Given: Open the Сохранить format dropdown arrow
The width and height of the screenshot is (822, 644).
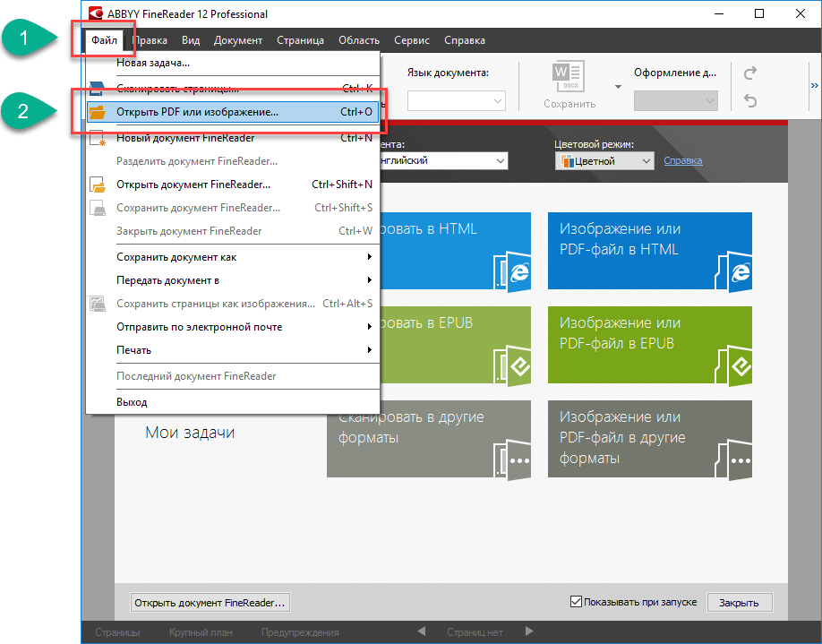Looking at the screenshot, I should tap(618, 87).
